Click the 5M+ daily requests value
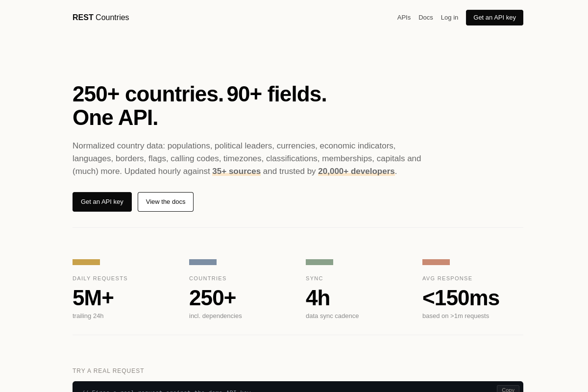Viewport: 588px width, 392px height. (93, 298)
